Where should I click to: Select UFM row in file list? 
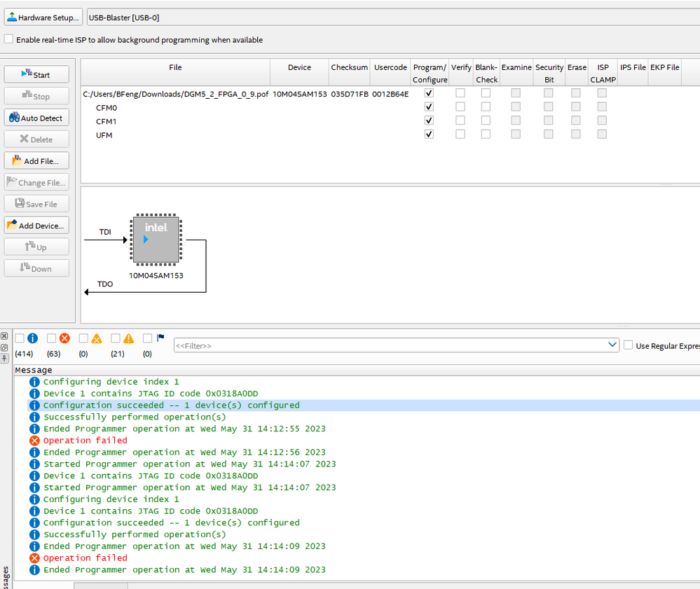click(x=104, y=134)
